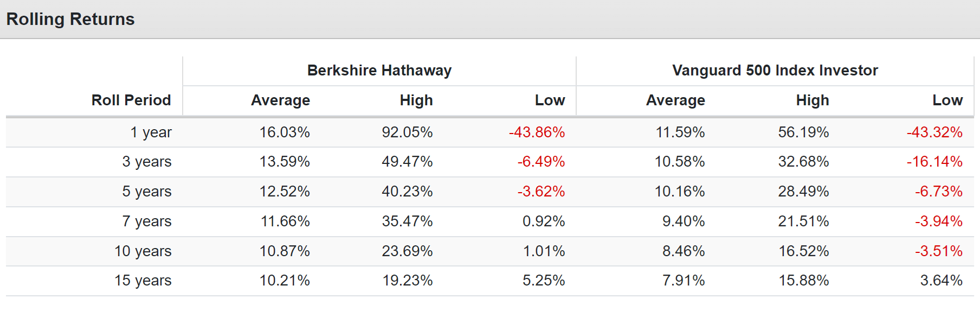This screenshot has width=980, height=311.
Task: Click Berkshire Hathaway's Low column header
Action: (x=550, y=100)
